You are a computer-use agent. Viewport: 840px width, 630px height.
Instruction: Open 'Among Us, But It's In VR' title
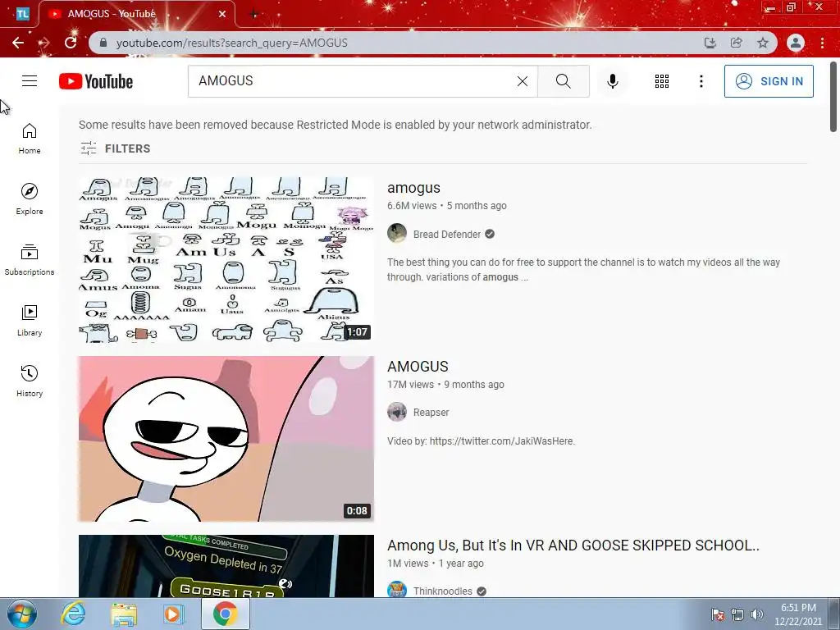[x=573, y=546]
